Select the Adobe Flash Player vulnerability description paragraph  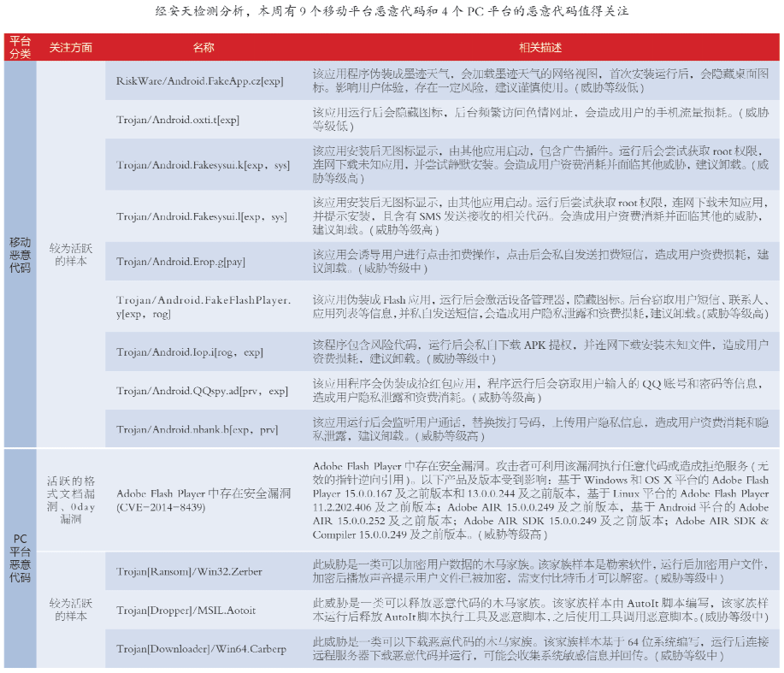click(x=540, y=500)
